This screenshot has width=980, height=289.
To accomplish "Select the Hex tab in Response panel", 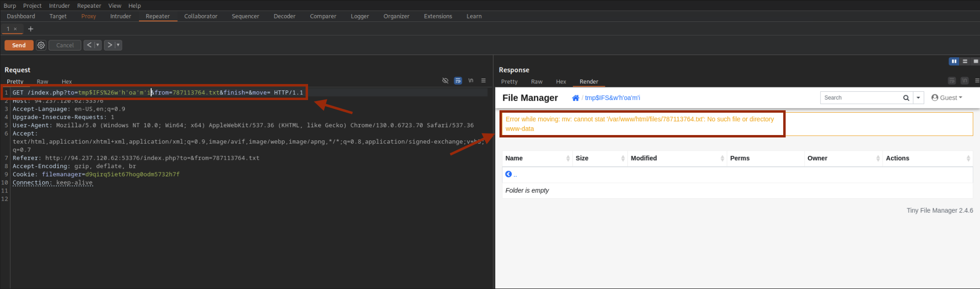I will [561, 82].
